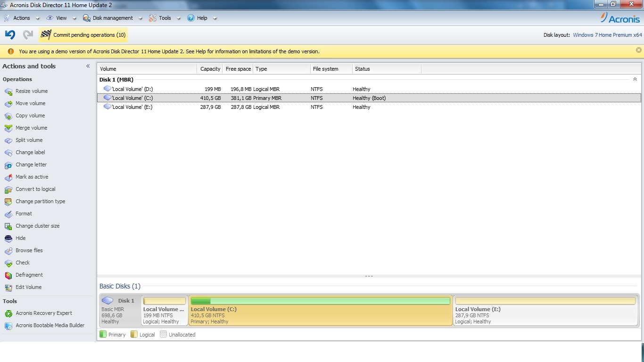This screenshot has width=644, height=362.
Task: Click the pane splitter grip above Basic Disks
Action: (369, 276)
